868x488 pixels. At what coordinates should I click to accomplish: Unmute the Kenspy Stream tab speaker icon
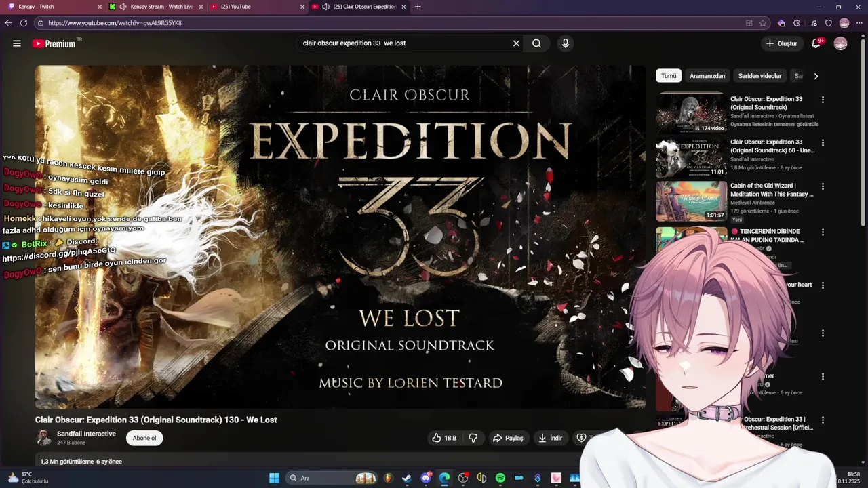[123, 7]
